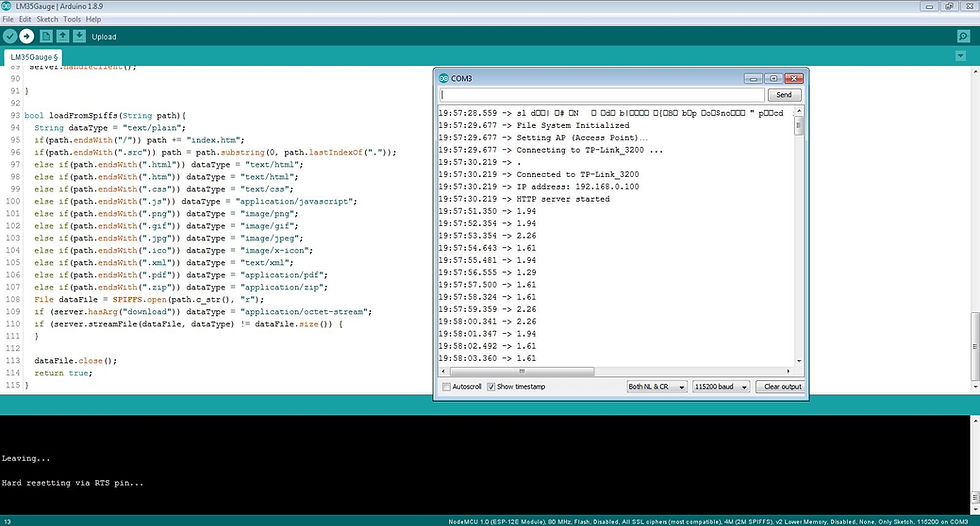The width and height of the screenshot is (980, 526).
Task: Click line 100 application/javascript text
Action: [x=296, y=201]
